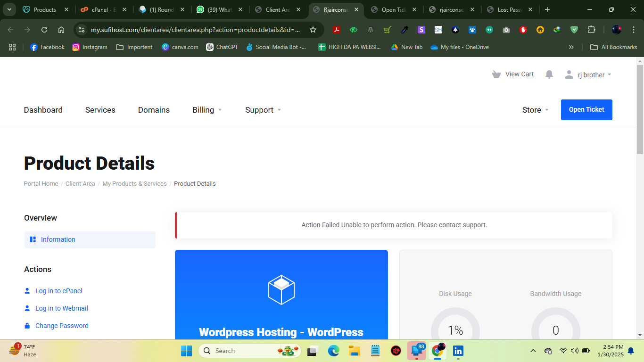Expand the Support dropdown menu
This screenshot has width=644, height=362.
(x=263, y=110)
